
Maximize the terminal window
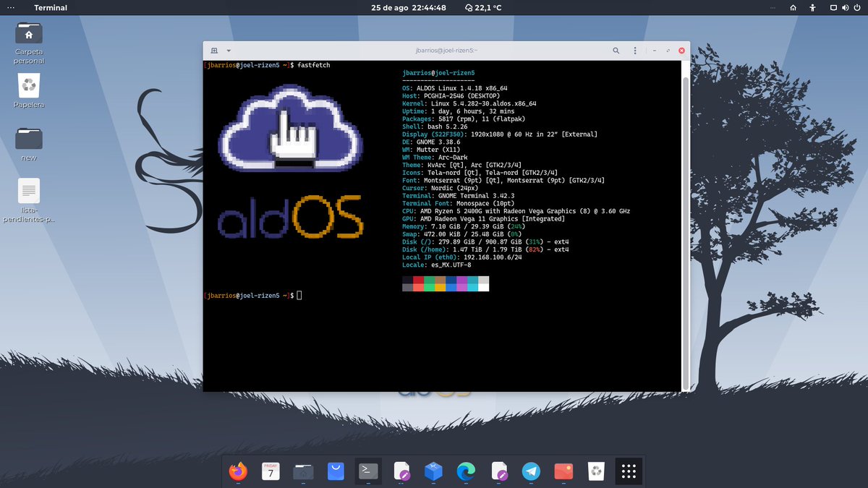(x=668, y=51)
